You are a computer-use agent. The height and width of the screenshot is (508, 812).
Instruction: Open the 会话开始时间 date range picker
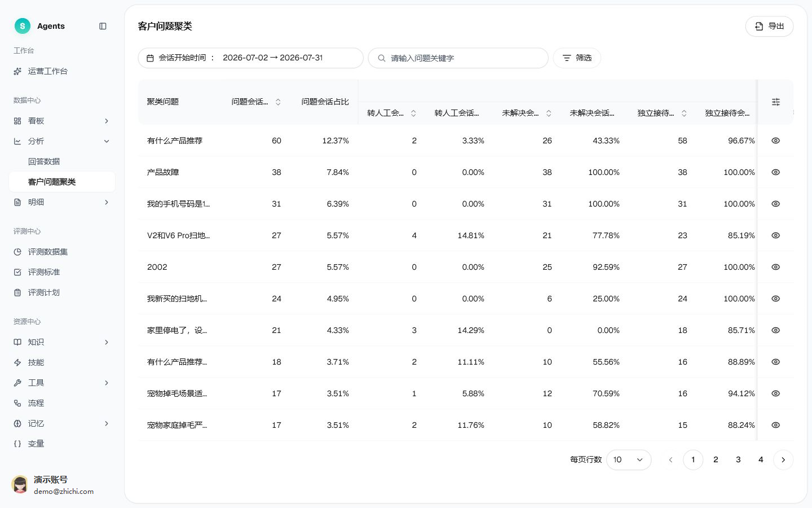coord(250,58)
